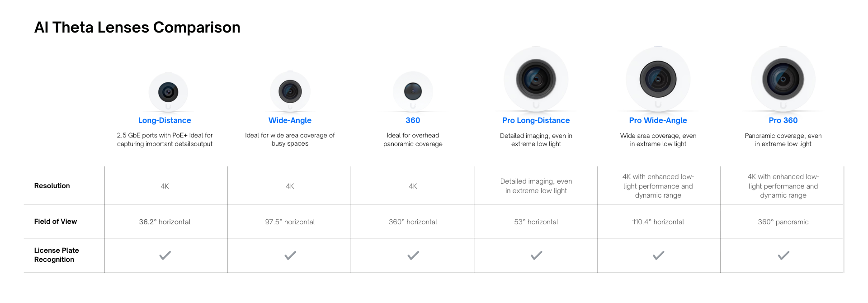The height and width of the screenshot is (303, 868).
Task: Open the Pro Wide-Angle link
Action: point(658,120)
